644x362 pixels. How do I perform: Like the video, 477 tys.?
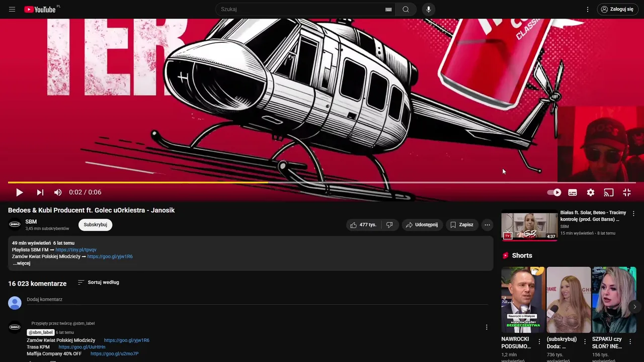pos(363,225)
